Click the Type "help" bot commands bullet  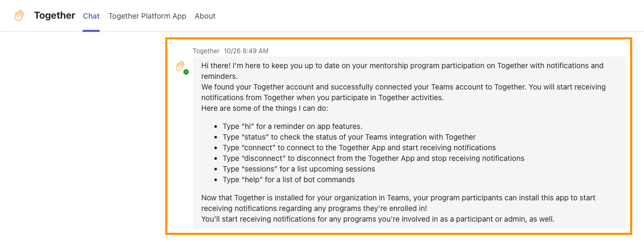(x=288, y=180)
